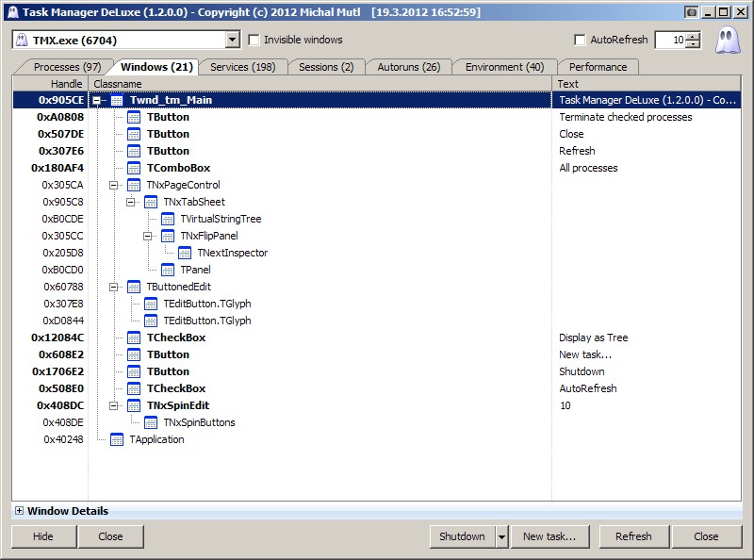
Task: Collapse the TButtonedEdit node
Action: (113, 287)
